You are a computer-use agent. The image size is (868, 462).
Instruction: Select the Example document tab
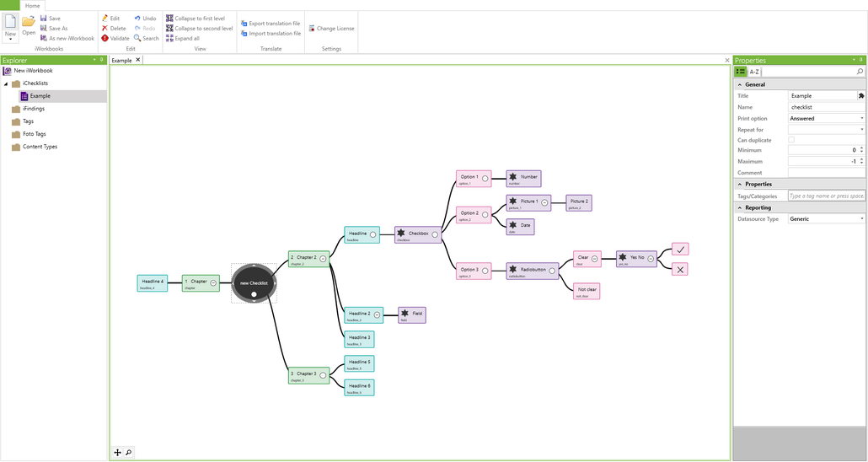[122, 61]
